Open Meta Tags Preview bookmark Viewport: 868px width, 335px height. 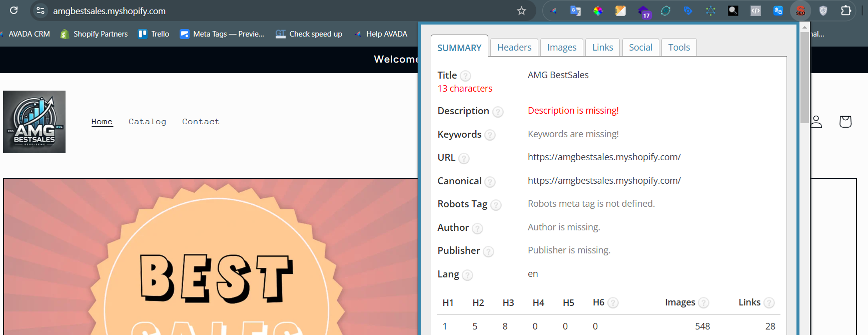coord(222,34)
